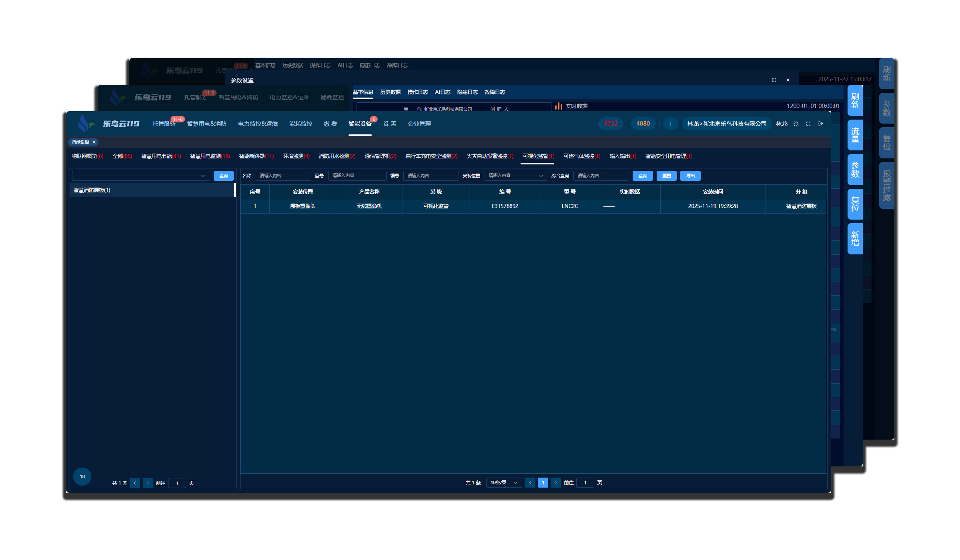The image size is (960, 560).
Task: Click the fullscreen icon in the header
Action: (x=808, y=124)
